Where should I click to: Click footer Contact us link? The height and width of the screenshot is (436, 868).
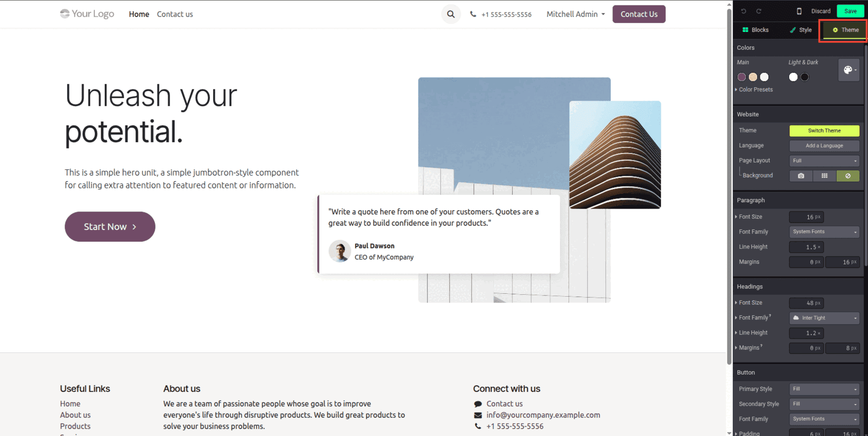[x=504, y=404]
